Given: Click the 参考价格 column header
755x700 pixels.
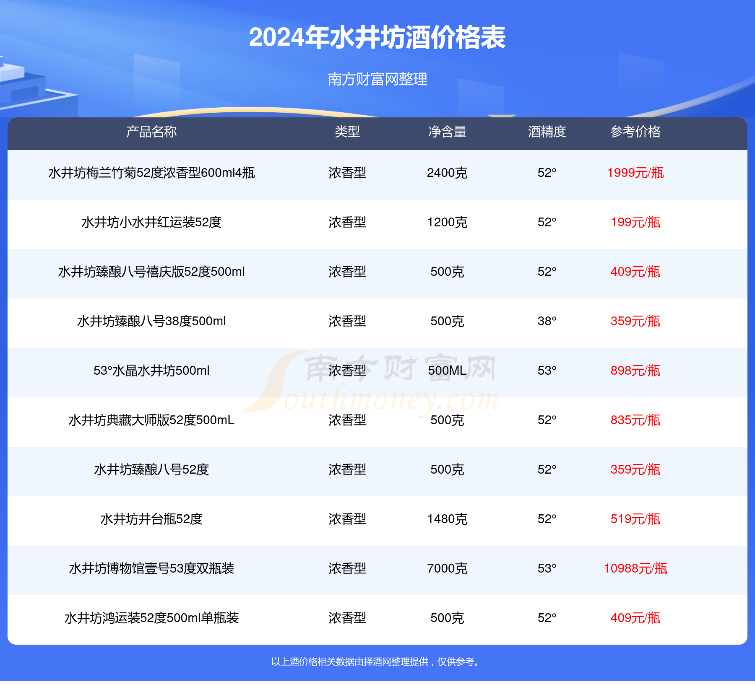Looking at the screenshot, I should pos(635,132).
